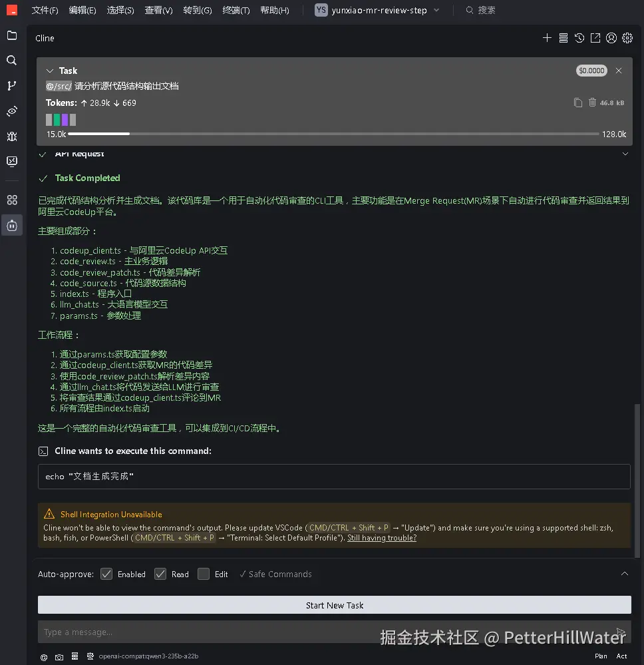Open the Cline robot icon in sidebar
644x665 pixels.
pos(12,225)
